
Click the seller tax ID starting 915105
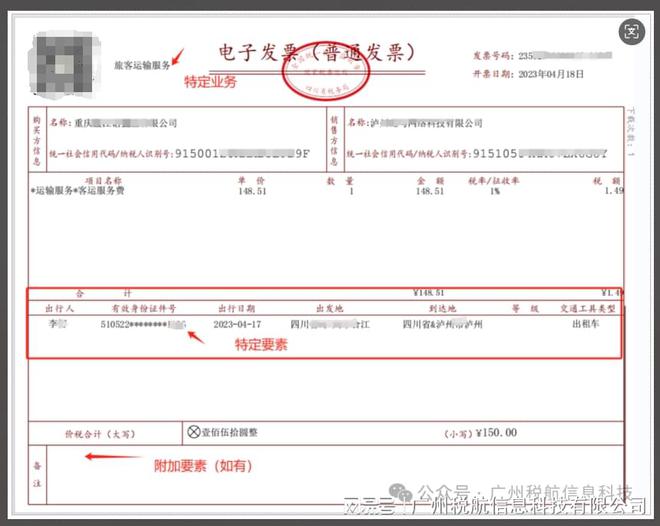[x=540, y=154]
